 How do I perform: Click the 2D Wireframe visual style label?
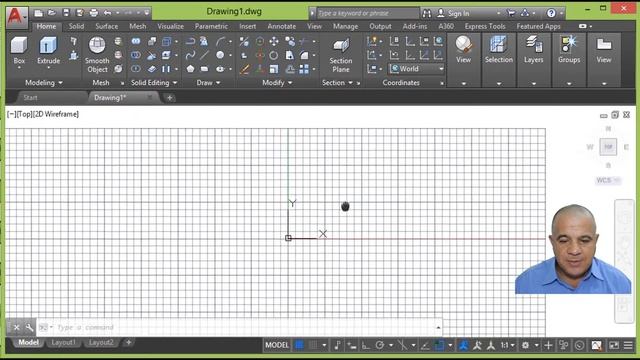click(x=56, y=114)
